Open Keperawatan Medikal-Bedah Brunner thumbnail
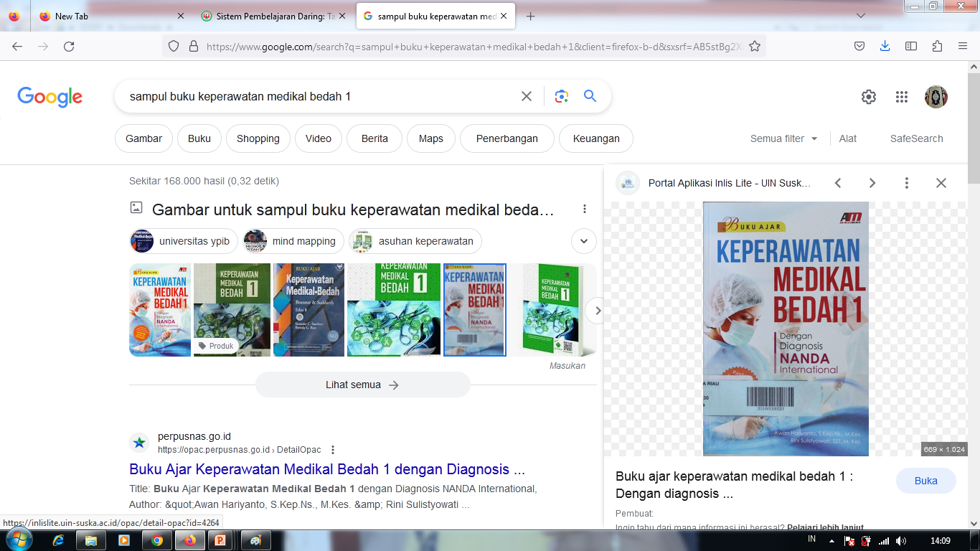The width and height of the screenshot is (980, 551). tap(308, 310)
